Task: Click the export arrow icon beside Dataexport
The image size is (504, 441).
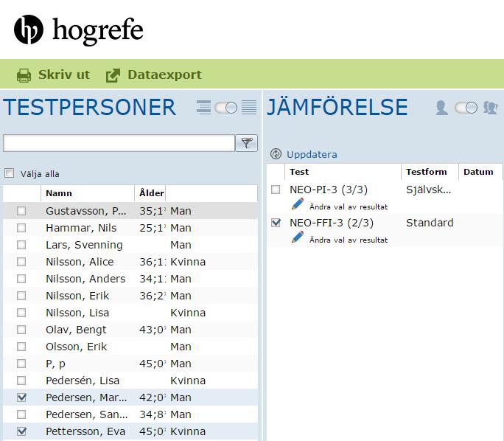Action: click(x=113, y=76)
